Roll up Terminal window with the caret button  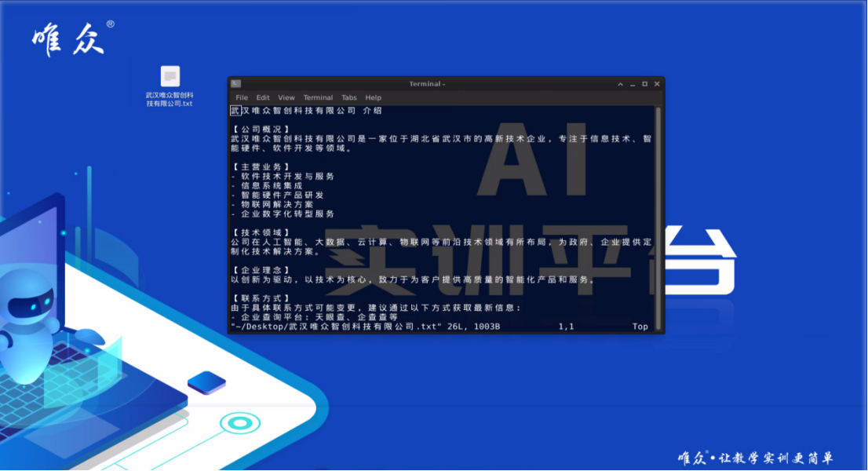click(621, 84)
